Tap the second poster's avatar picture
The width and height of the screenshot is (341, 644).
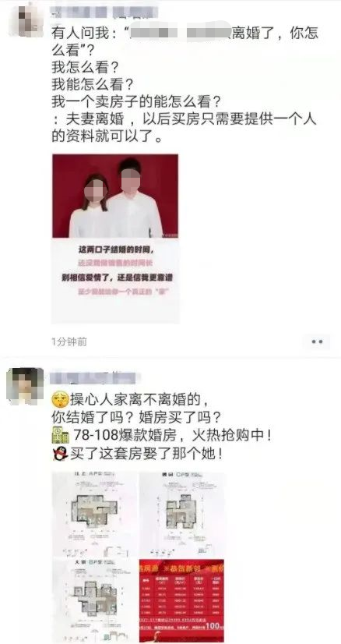pos(26,386)
